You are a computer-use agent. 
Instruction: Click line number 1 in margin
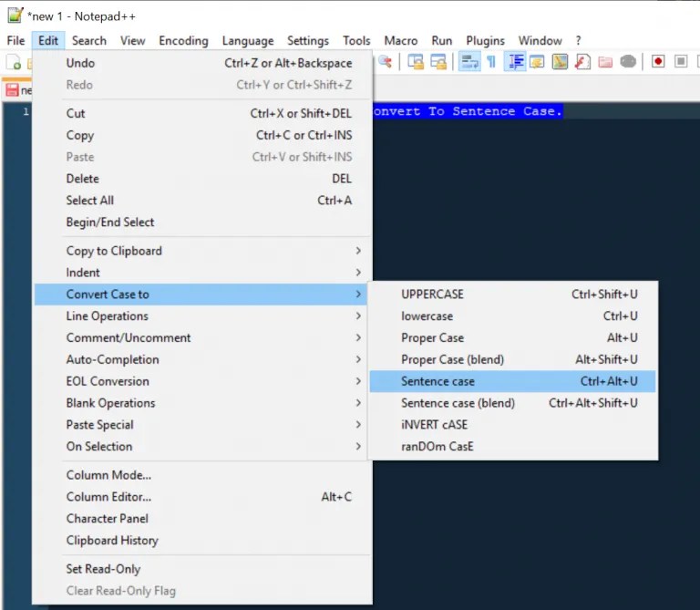pyautogui.click(x=26, y=111)
